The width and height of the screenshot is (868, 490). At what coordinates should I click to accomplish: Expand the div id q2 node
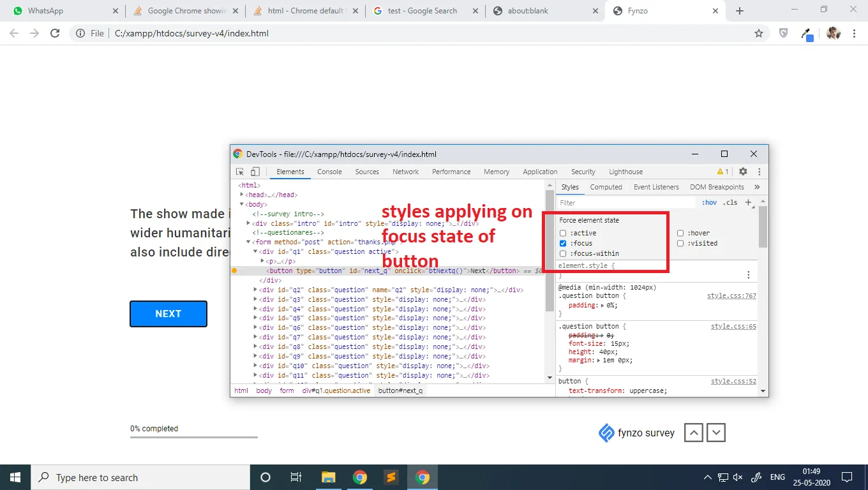[x=256, y=290]
